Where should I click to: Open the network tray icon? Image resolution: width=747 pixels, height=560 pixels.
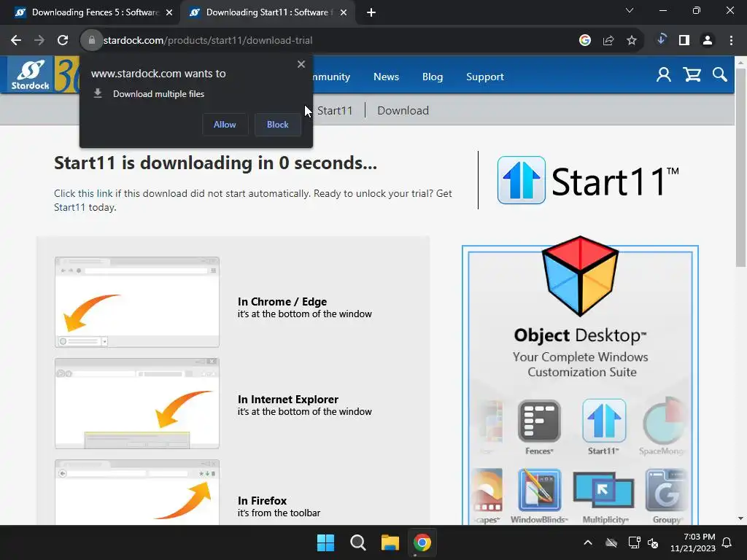click(634, 542)
